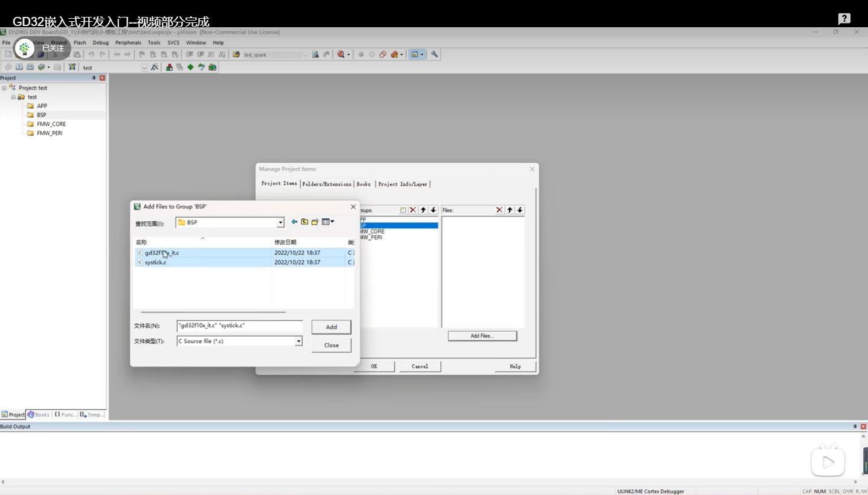Switch to Books tab in Manage Project Items
The image size is (868, 495).
[364, 184]
